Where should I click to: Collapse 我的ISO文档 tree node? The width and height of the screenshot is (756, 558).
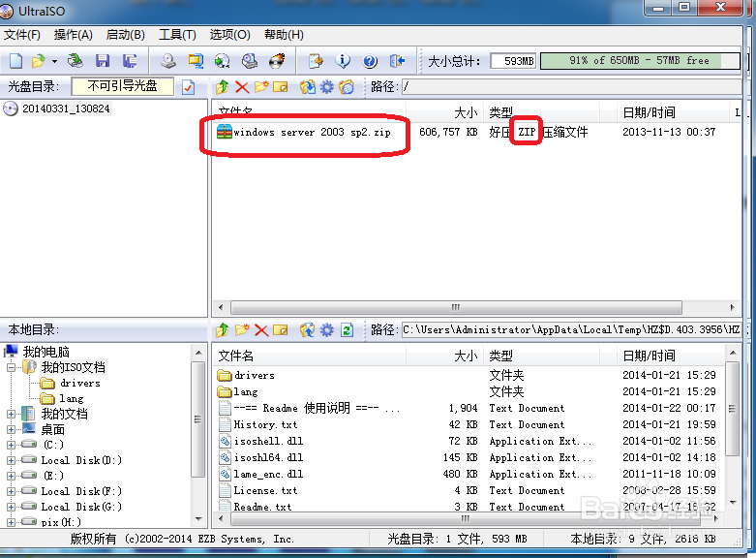pos(11,368)
